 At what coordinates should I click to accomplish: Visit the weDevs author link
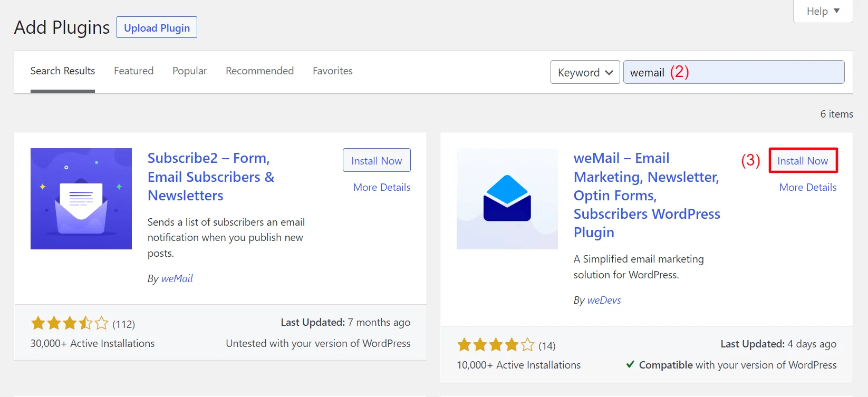point(604,300)
